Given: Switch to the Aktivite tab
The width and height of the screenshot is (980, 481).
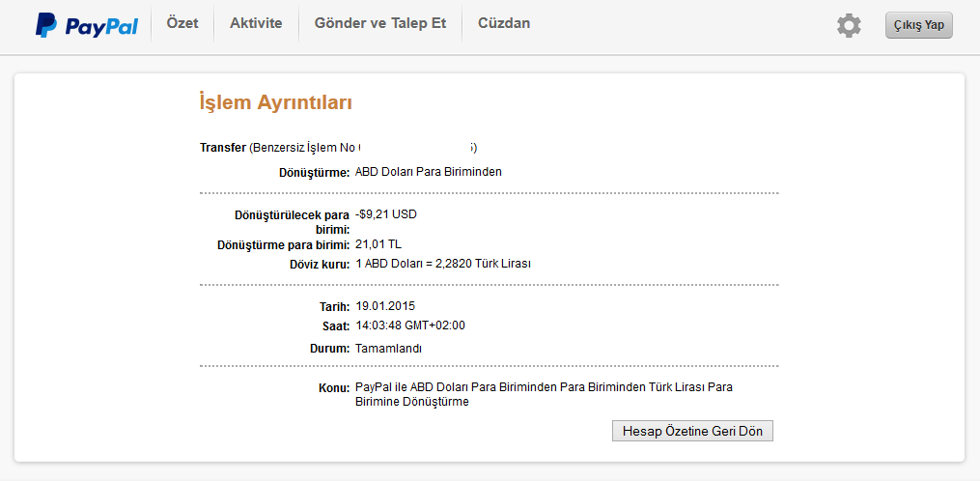Looking at the screenshot, I should 256,24.
